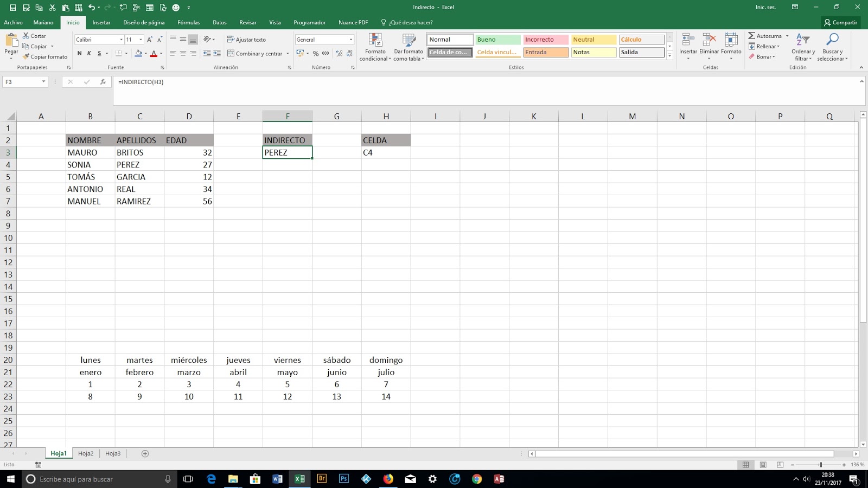Viewport: 868px width, 488px height.
Task: Apply the Neutral cell style
Action: coord(593,40)
